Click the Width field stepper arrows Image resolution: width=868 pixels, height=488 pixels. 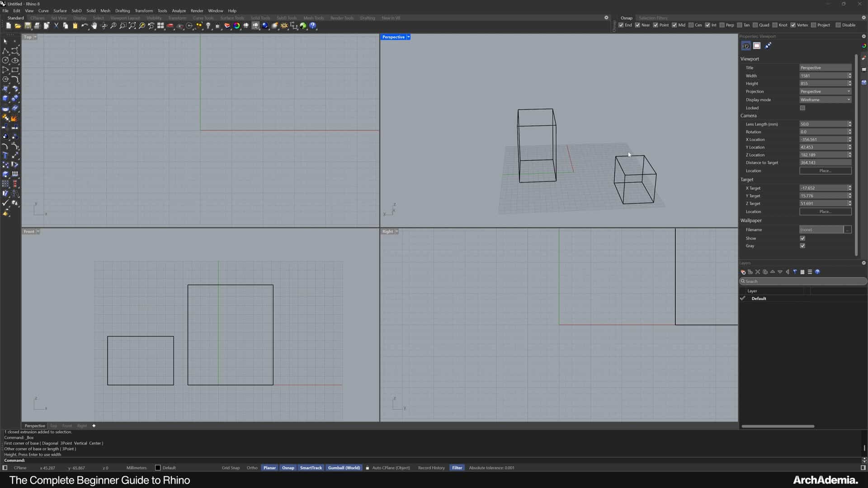[849, 76]
